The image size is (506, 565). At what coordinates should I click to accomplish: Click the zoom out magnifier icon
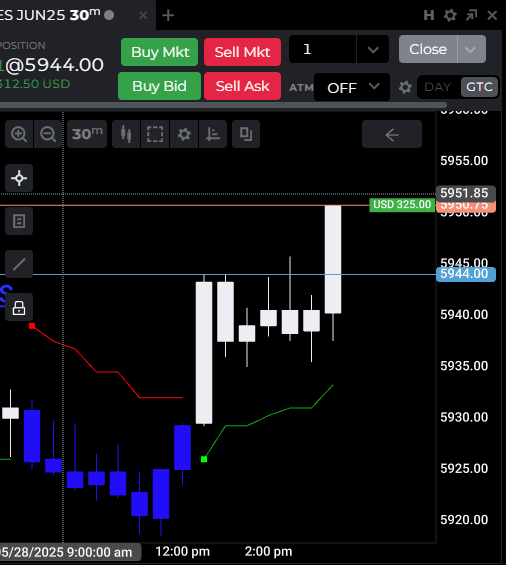(48, 134)
